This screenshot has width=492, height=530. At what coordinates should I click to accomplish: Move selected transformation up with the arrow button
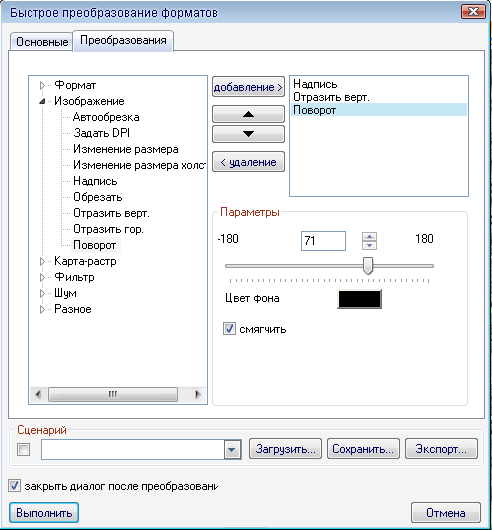pos(248,114)
